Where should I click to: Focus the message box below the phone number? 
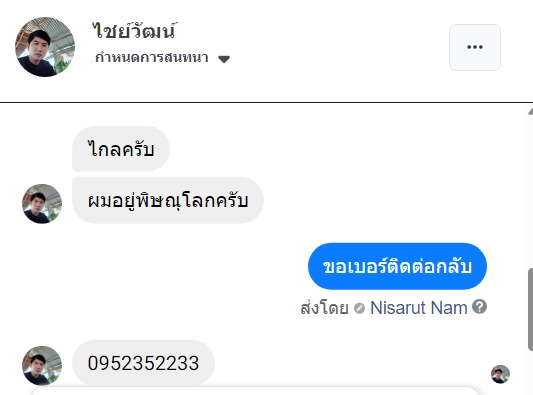coord(254,391)
